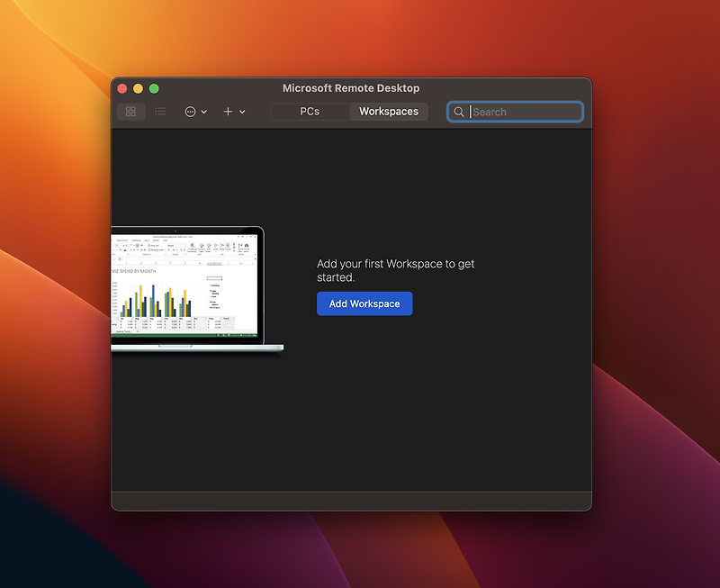Switch to list view icon
The image size is (720, 588).
tap(160, 112)
